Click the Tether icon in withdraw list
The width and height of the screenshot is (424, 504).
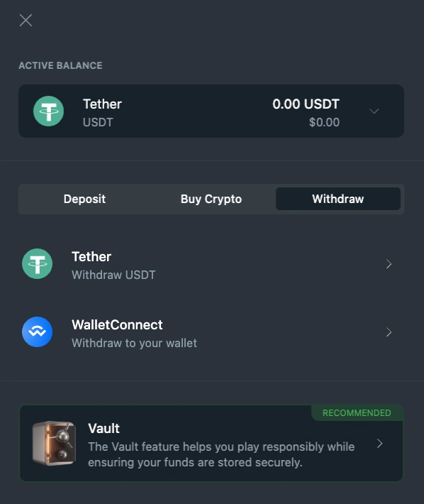tap(38, 264)
